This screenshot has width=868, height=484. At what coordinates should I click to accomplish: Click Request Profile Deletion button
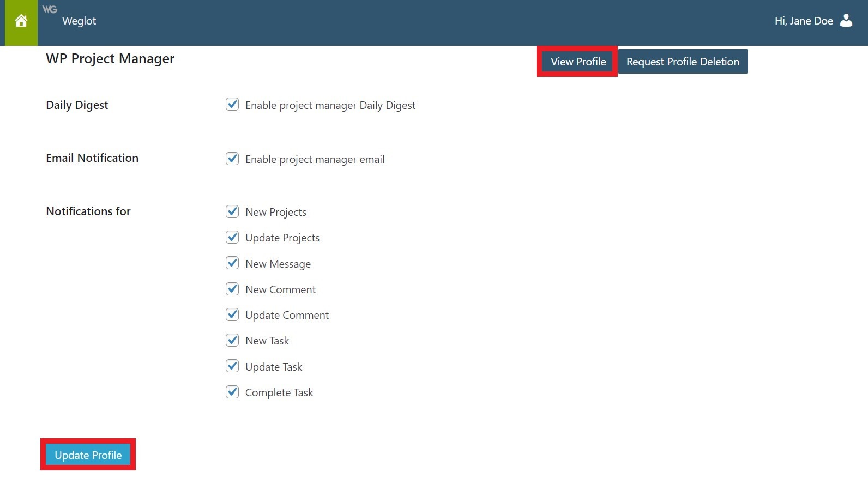coord(683,62)
